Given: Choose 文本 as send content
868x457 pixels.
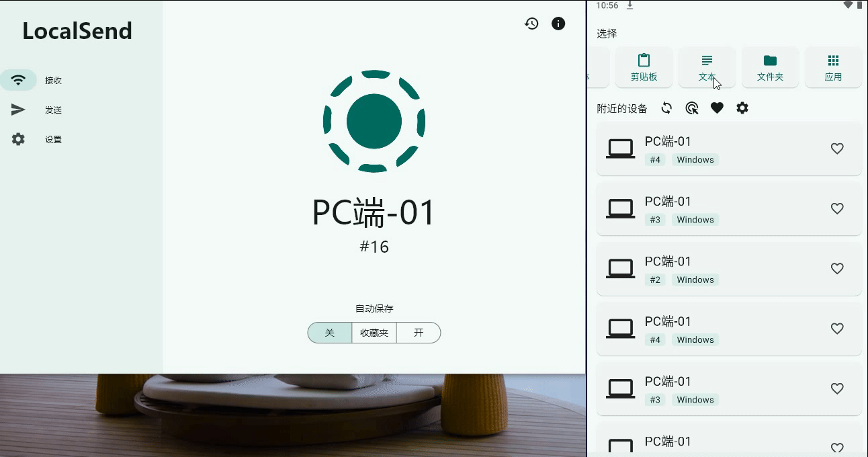Looking at the screenshot, I should (x=707, y=67).
